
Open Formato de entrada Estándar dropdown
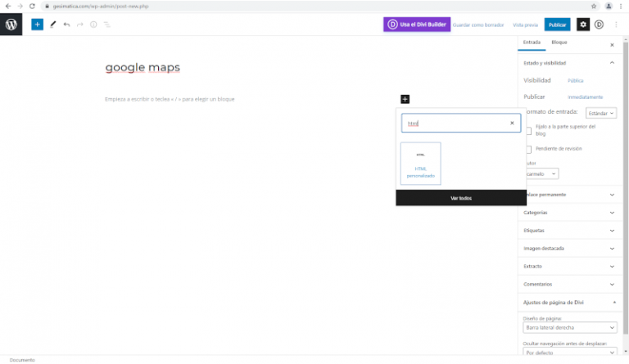601,114
